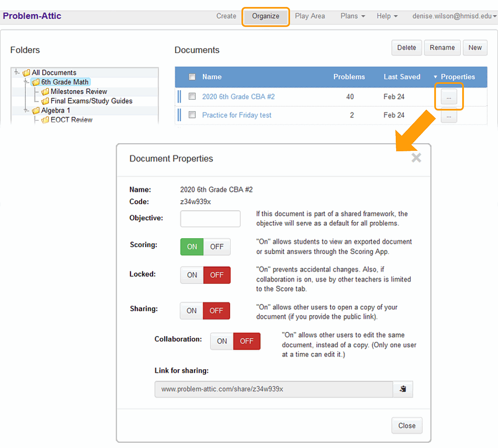Open the Plans dropdown menu
The width and height of the screenshot is (498, 448).
[x=353, y=16]
